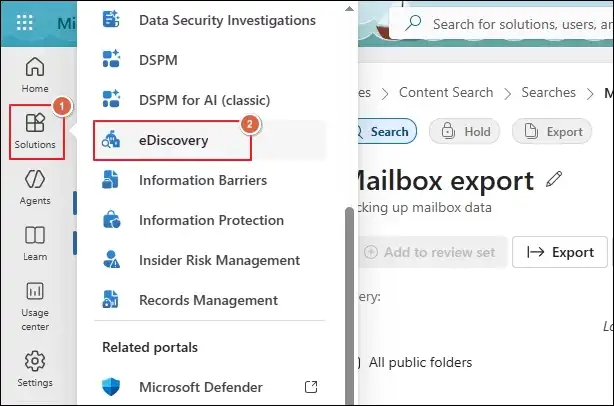Open Usage center in sidebar
Screen dimensions: 614x406
[35, 306]
